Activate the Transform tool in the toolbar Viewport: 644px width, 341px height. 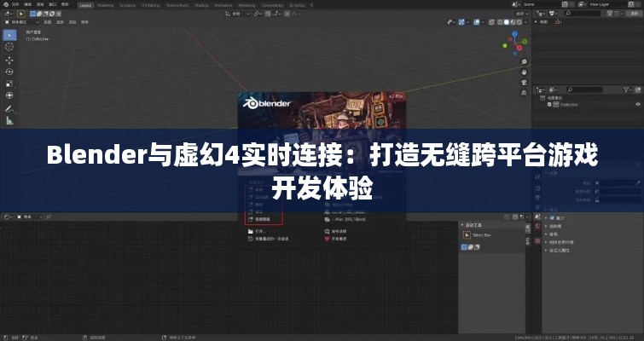coord(9,95)
